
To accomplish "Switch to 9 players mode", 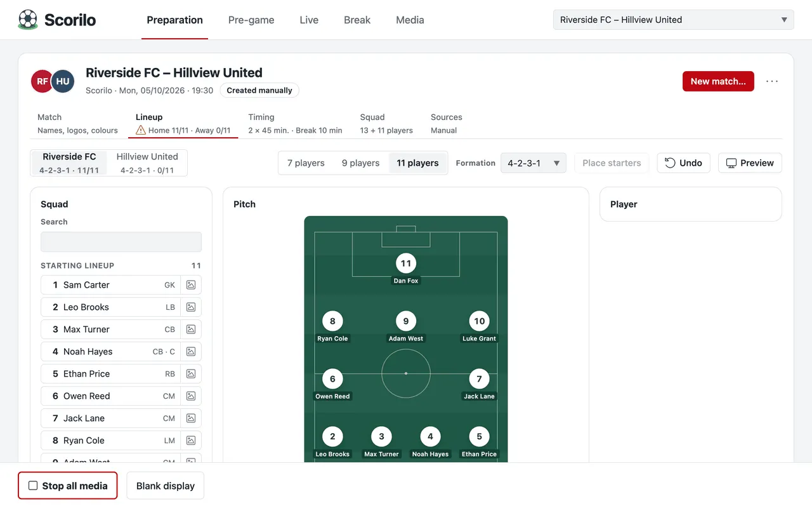I will coord(360,163).
